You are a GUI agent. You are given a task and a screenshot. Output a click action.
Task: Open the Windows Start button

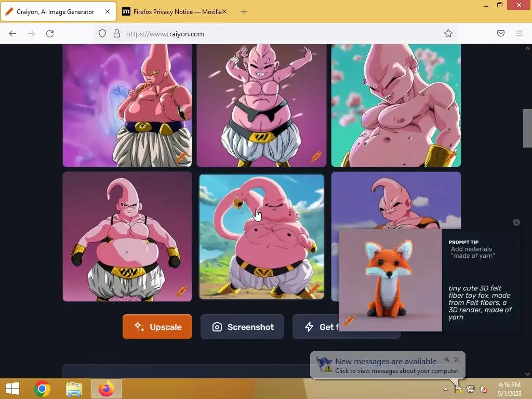[x=12, y=389]
